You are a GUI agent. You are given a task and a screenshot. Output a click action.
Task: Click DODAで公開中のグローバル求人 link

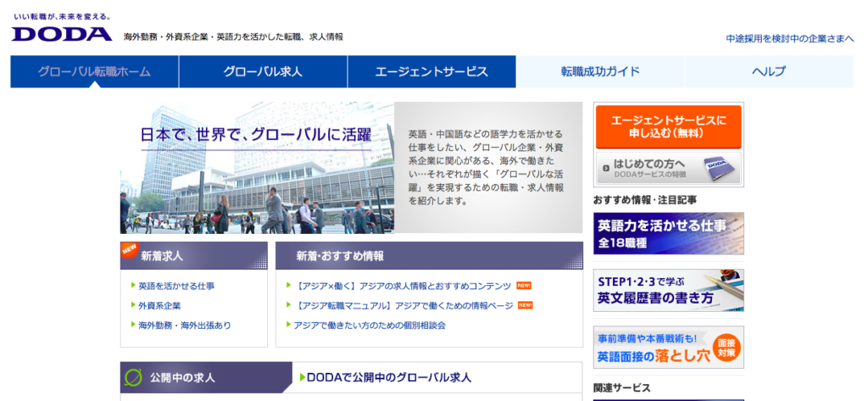point(389,378)
